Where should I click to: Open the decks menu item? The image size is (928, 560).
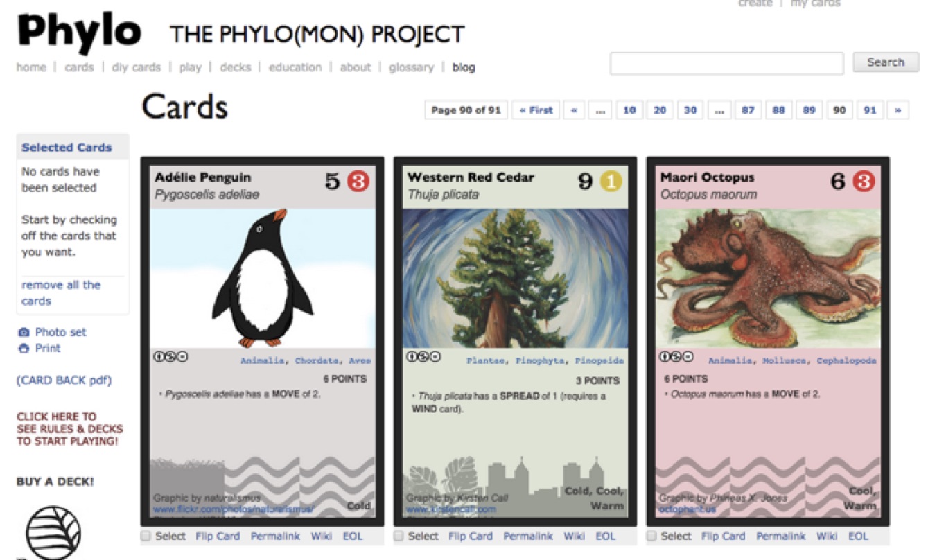click(235, 67)
